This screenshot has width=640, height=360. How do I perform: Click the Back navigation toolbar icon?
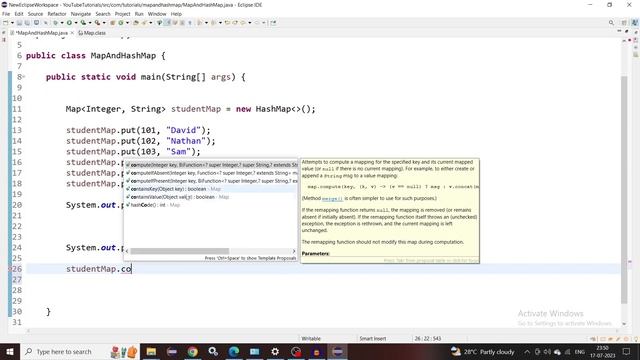243,23
